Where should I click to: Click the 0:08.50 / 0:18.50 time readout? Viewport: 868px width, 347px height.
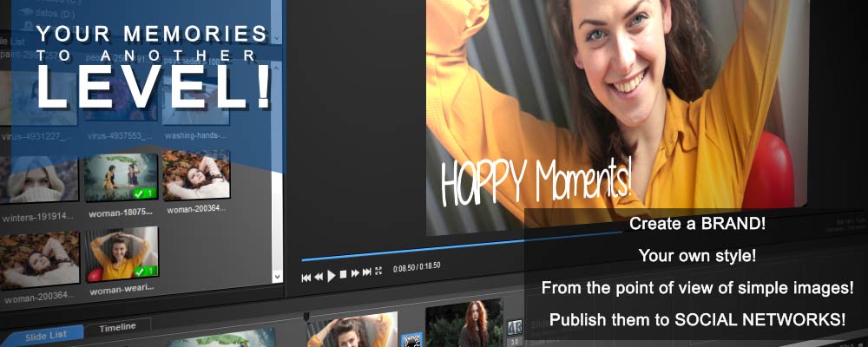click(417, 267)
